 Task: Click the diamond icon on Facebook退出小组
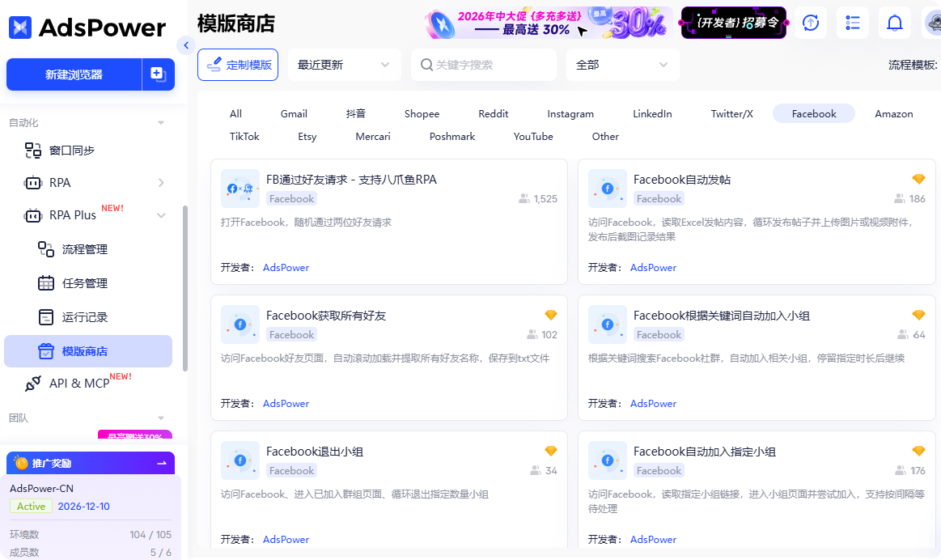click(x=551, y=451)
